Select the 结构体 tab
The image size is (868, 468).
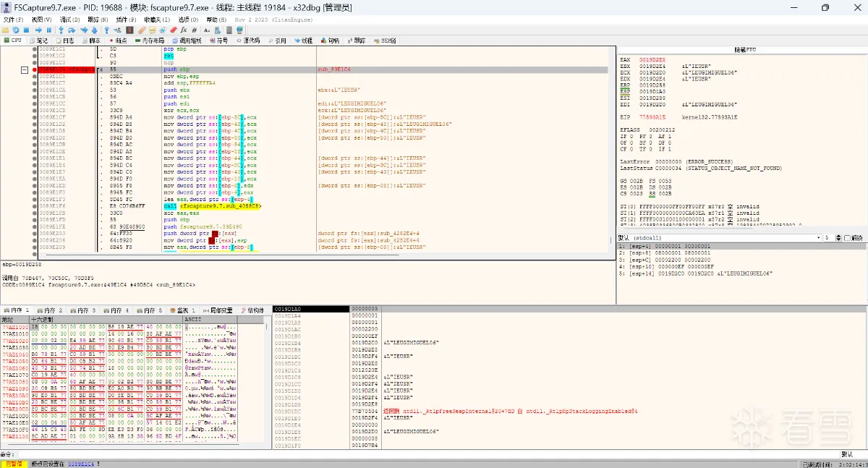coord(252,310)
